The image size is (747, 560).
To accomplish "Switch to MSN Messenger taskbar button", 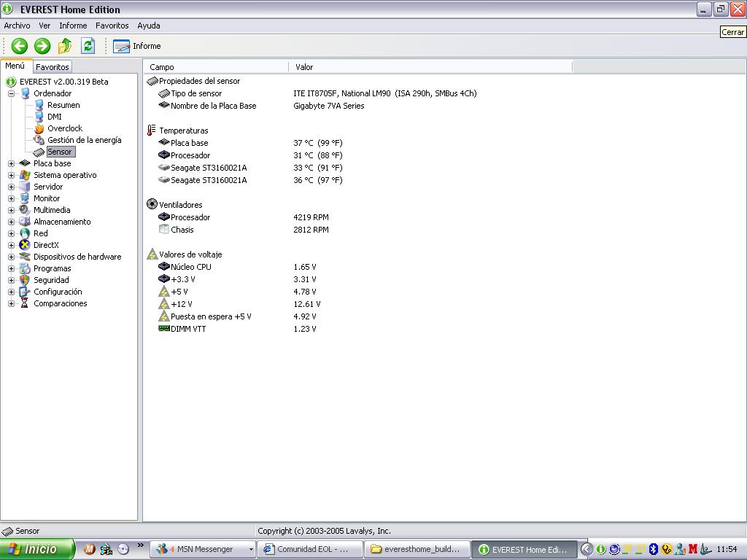I will point(203,549).
